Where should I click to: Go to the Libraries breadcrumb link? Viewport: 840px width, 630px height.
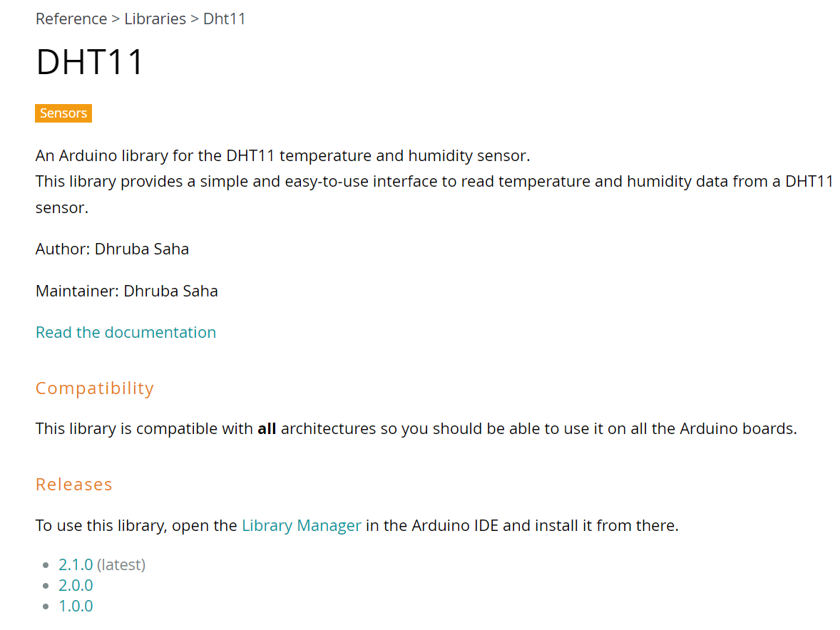(x=155, y=19)
